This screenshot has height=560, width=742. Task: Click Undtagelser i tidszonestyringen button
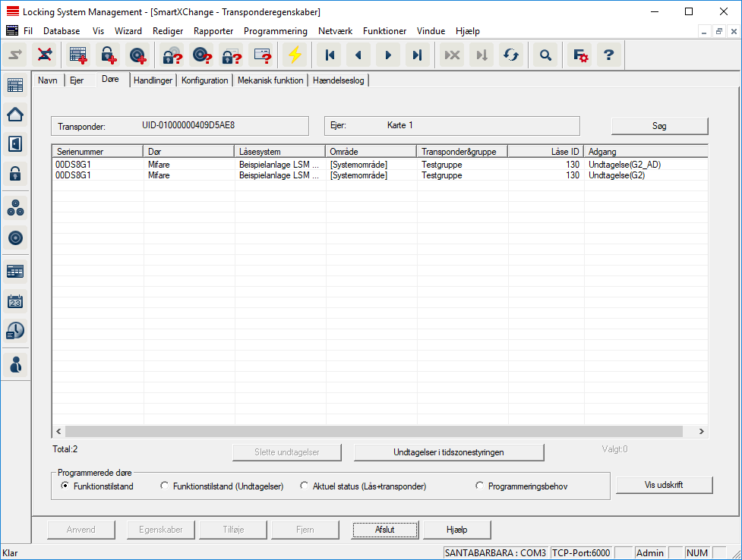[449, 452]
